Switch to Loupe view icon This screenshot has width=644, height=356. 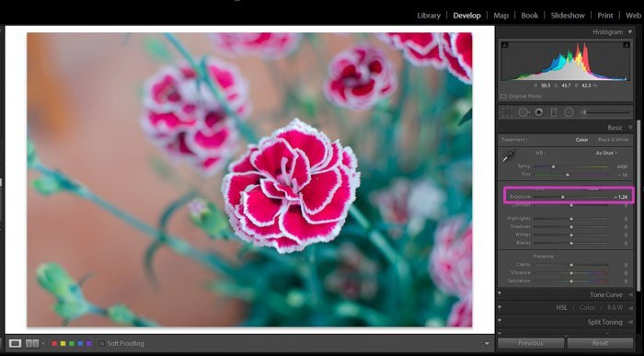point(16,343)
